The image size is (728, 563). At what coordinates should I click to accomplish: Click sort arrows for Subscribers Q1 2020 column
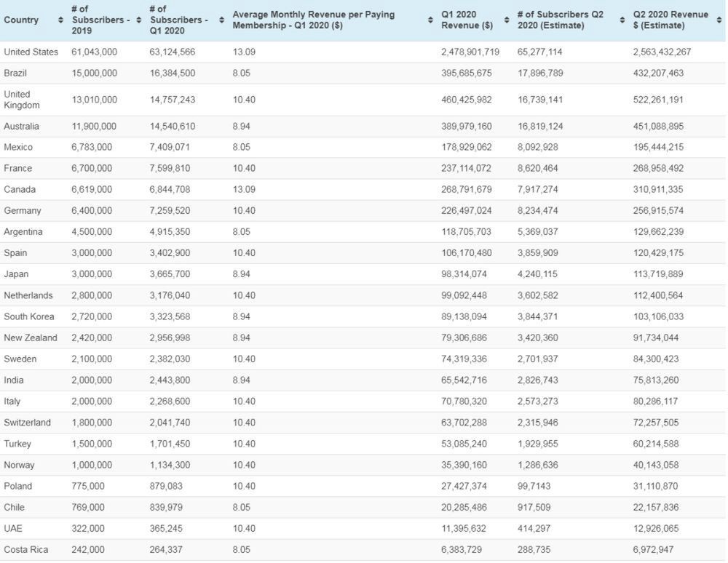222,20
